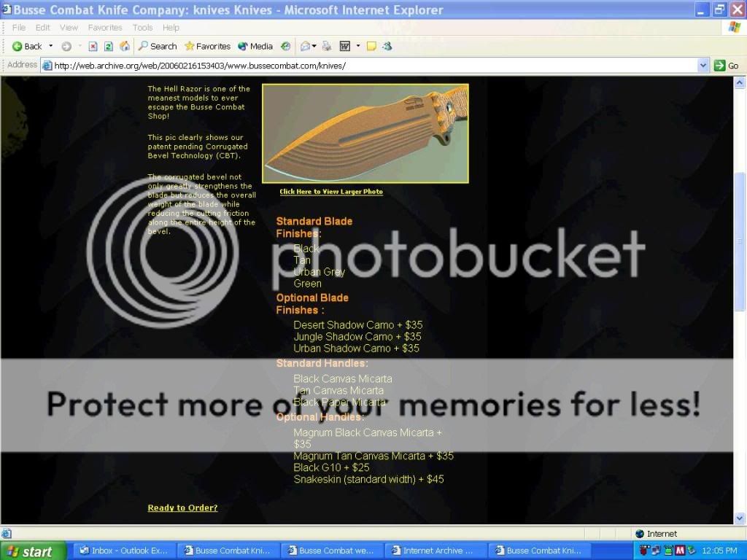Open the Favorites toolbar button
This screenshot has height=560, width=747.
207,46
